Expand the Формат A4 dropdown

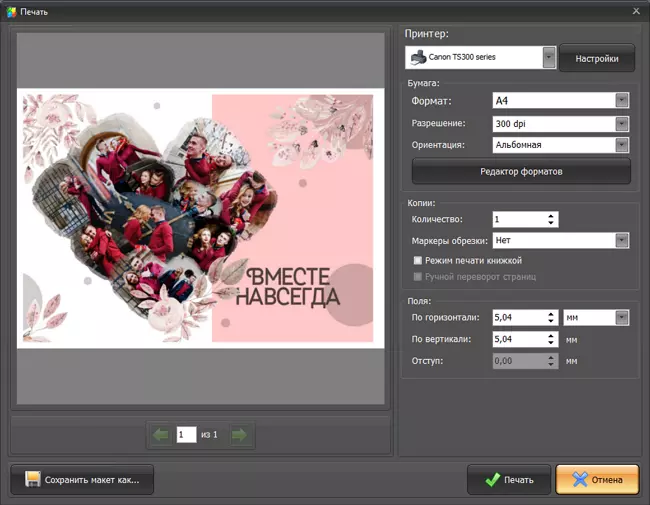pos(621,101)
